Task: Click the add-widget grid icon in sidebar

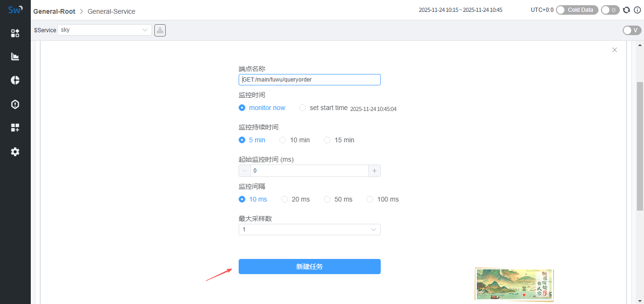Action: [x=15, y=128]
